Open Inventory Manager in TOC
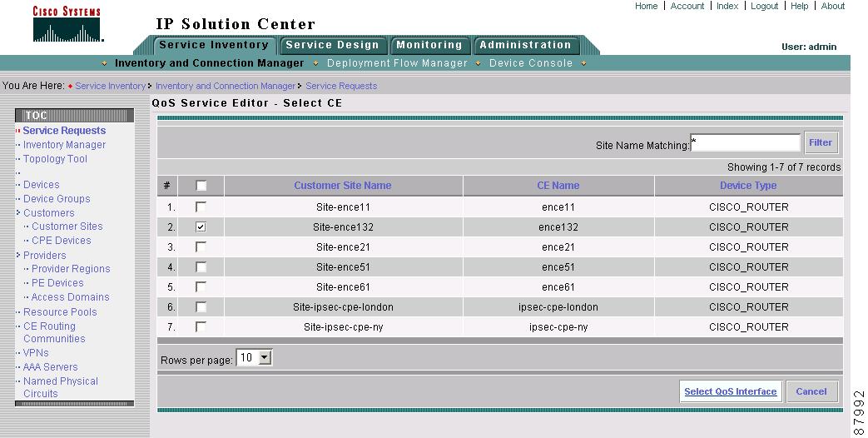Viewport: 868px width, 438px height. (x=64, y=145)
